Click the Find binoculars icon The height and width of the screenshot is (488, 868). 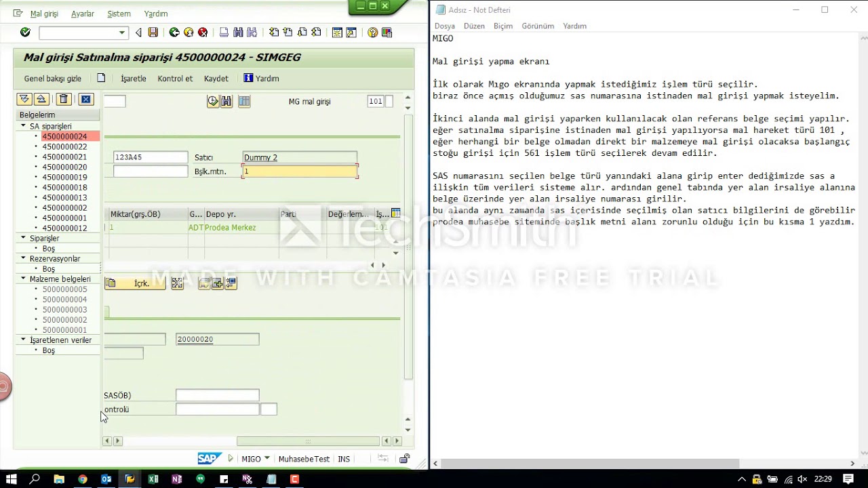point(238,33)
